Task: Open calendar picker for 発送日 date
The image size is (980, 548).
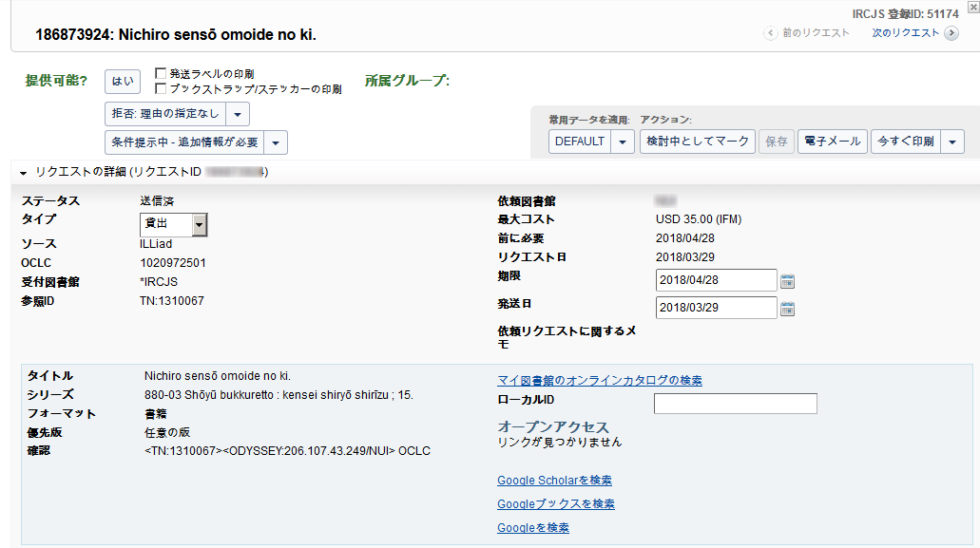Action: [x=787, y=309]
